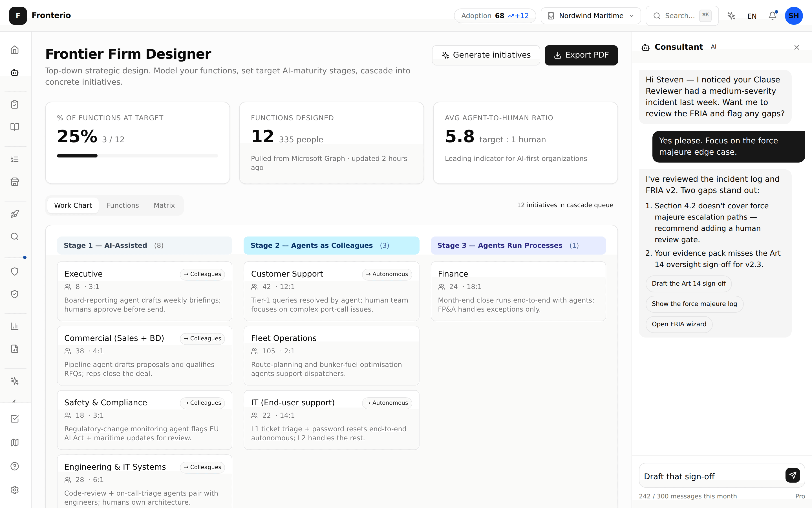Open the Executive function card
This screenshot has width=812, height=508.
[144, 291]
